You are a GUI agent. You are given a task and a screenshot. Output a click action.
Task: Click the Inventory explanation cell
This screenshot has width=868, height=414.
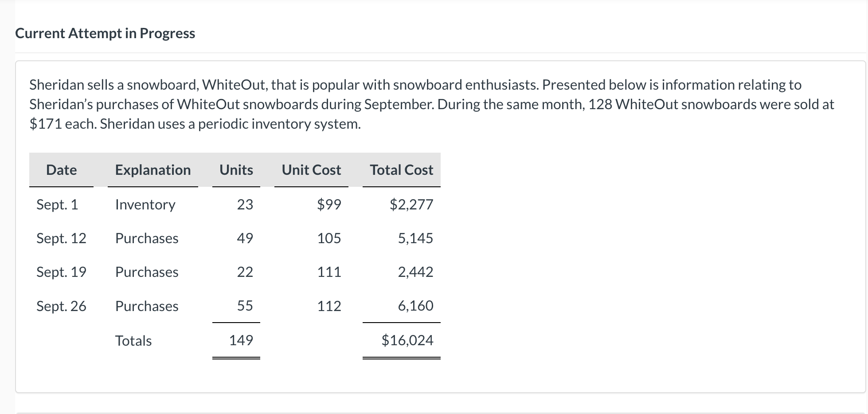coord(145,205)
